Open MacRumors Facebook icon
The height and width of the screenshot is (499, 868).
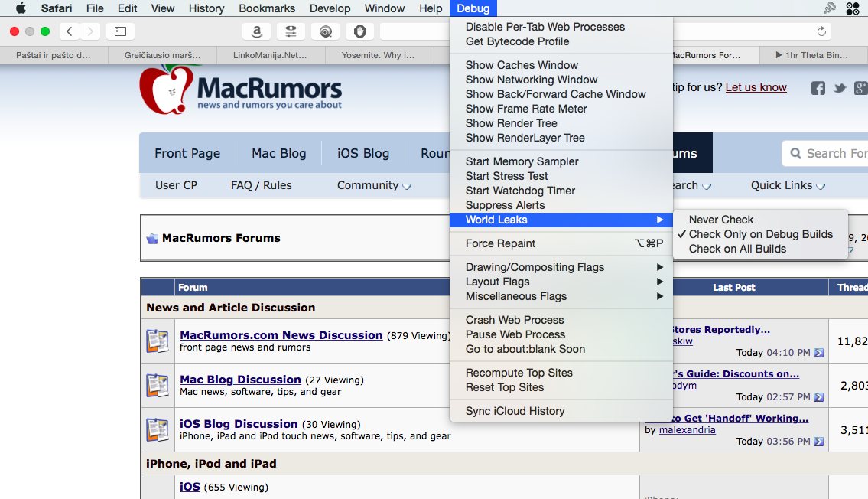pyautogui.click(x=818, y=87)
